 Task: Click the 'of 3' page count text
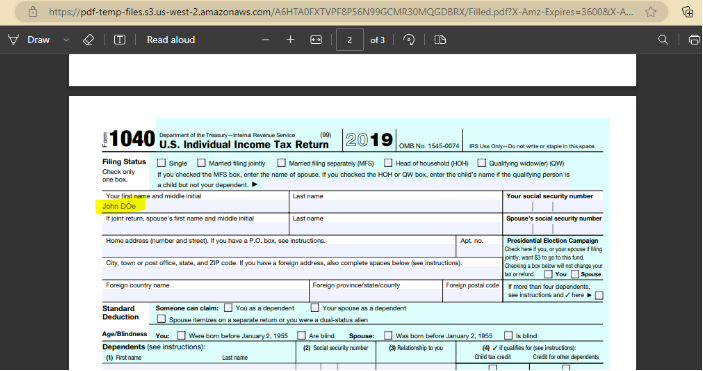(378, 40)
